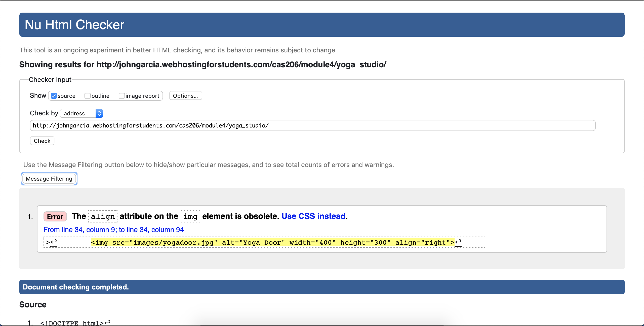Image resolution: width=644 pixels, height=326 pixels.
Task: Click the blue dropdown stepper arrows
Action: (x=99, y=113)
